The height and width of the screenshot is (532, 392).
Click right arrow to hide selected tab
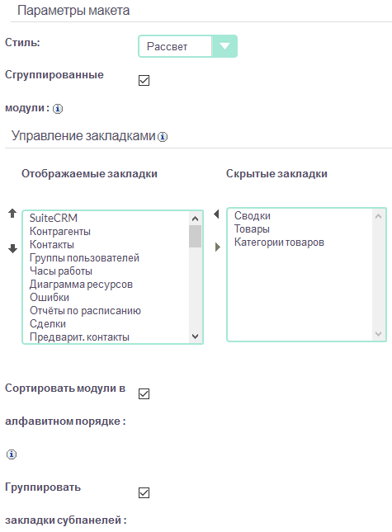[x=218, y=247]
